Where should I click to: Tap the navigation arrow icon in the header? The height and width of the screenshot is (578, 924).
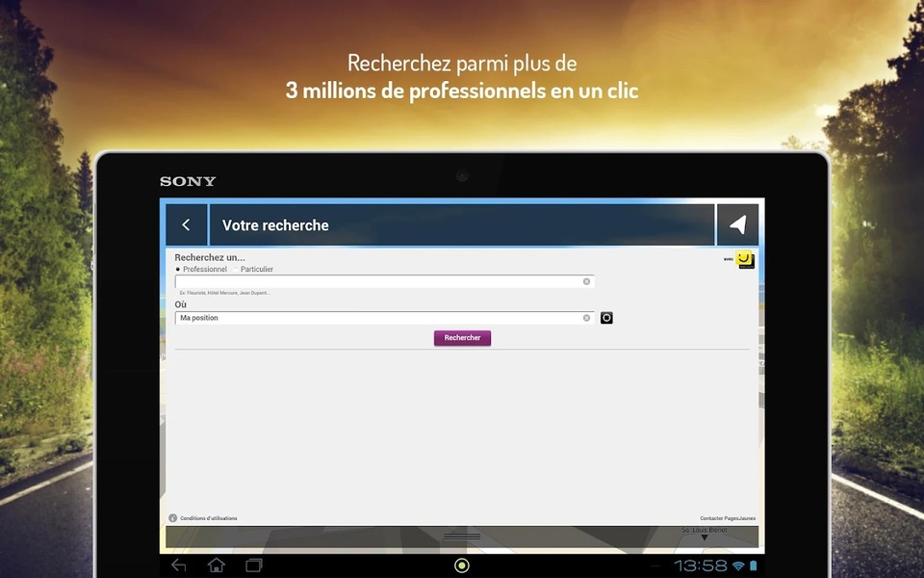(x=738, y=224)
